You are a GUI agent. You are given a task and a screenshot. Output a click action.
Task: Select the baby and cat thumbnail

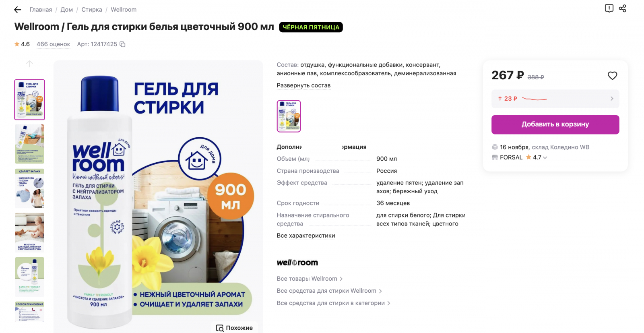point(29,233)
